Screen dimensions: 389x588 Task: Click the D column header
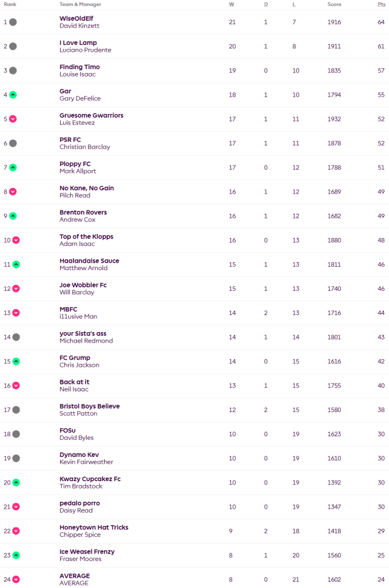click(265, 4)
